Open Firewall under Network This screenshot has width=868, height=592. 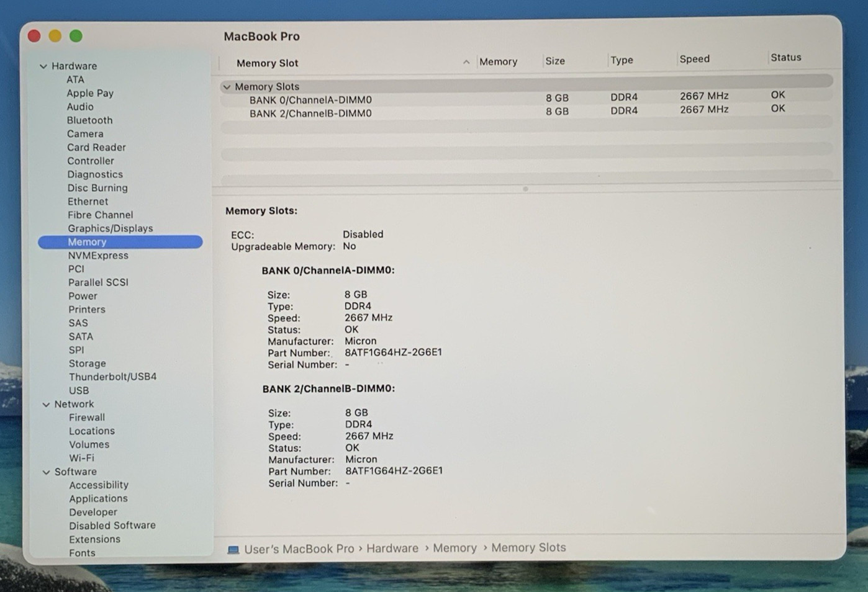pyautogui.click(x=87, y=418)
